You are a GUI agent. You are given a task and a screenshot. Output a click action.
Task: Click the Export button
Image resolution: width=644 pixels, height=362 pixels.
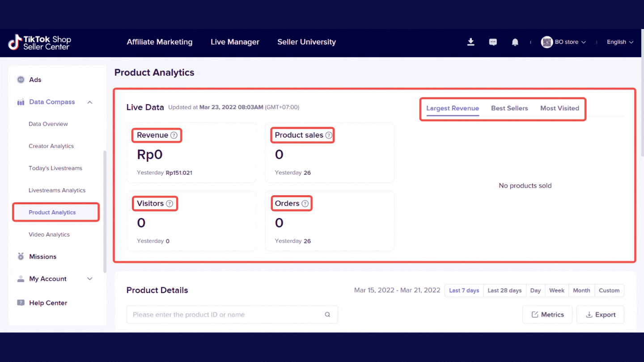tap(600, 315)
